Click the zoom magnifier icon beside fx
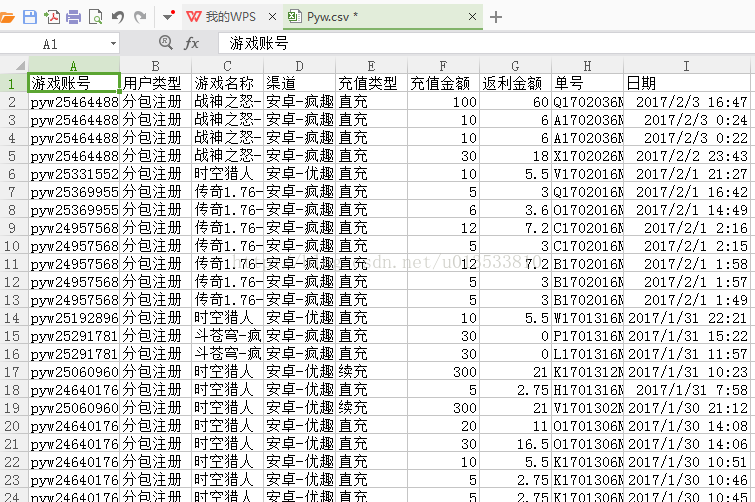 166,43
